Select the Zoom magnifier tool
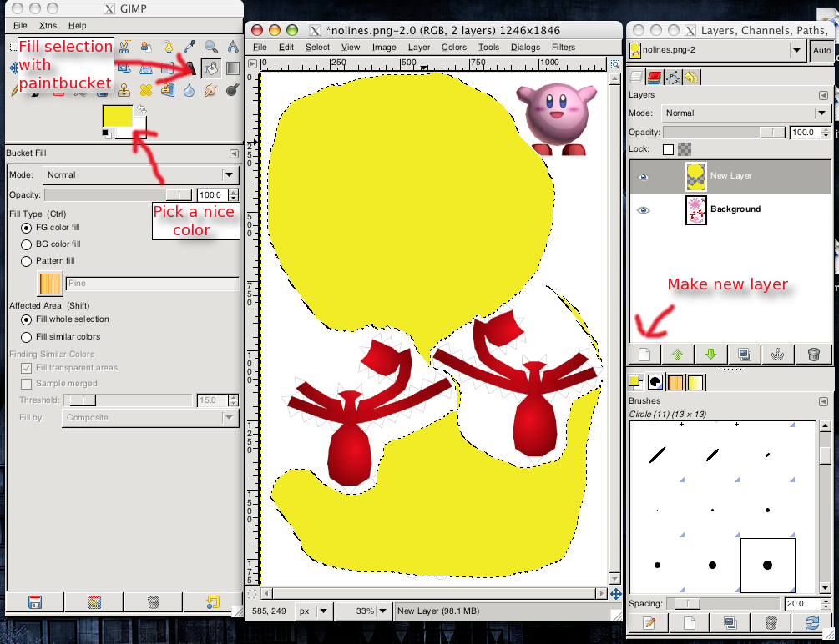This screenshot has width=839, height=644. coord(211,47)
